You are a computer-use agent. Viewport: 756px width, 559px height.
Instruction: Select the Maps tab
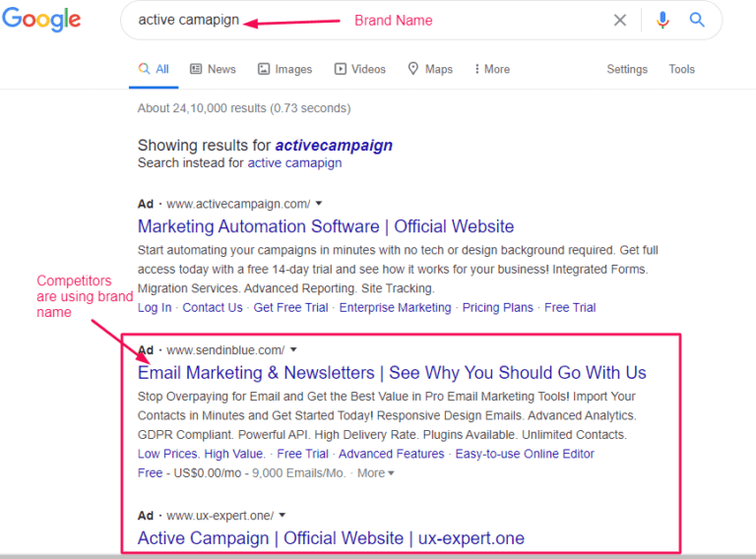pos(430,69)
